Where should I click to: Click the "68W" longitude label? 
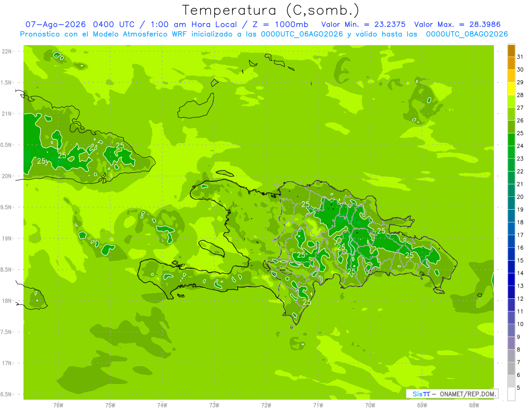474,405
